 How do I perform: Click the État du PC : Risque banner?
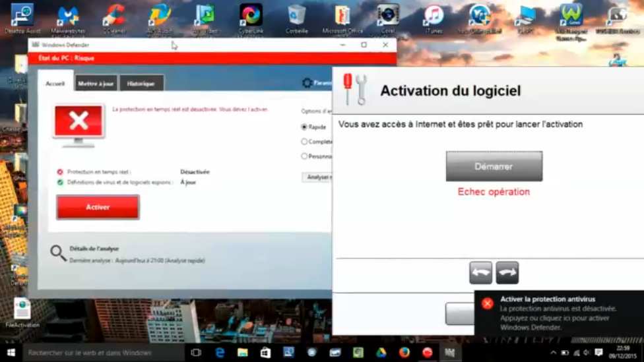[212, 58]
